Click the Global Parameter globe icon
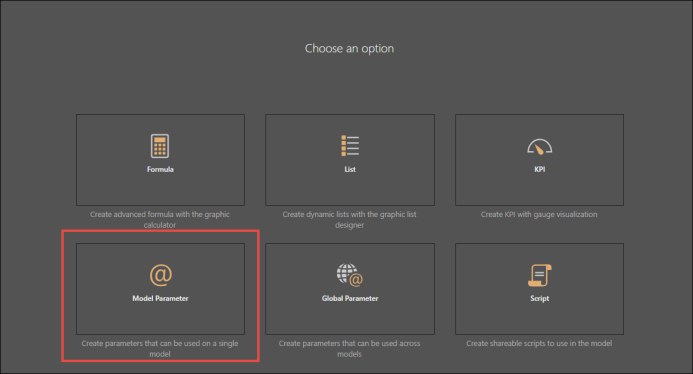 tap(350, 275)
